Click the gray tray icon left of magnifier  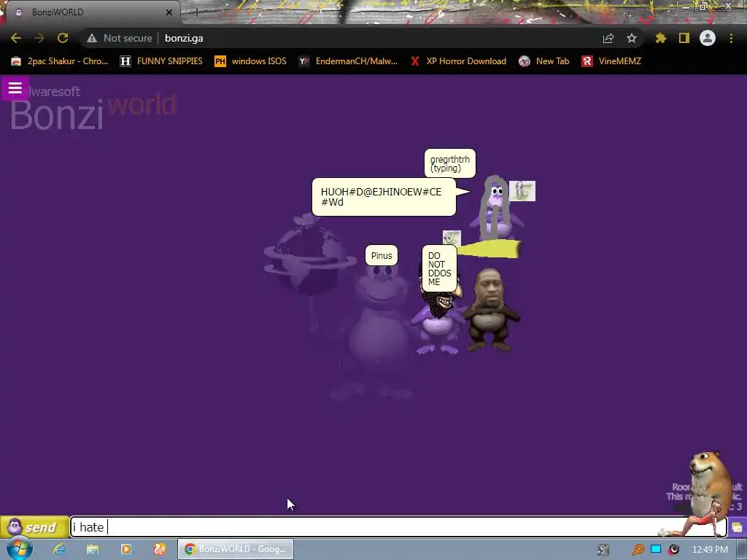pos(603,550)
